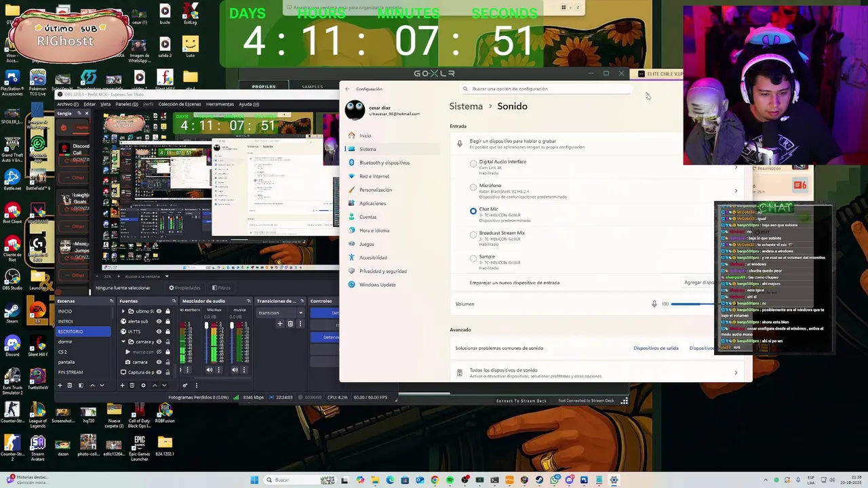Viewport: 868px width, 488px height.
Task: Mute Mic/Aux in OBS audio mixer
Action: pos(210,369)
